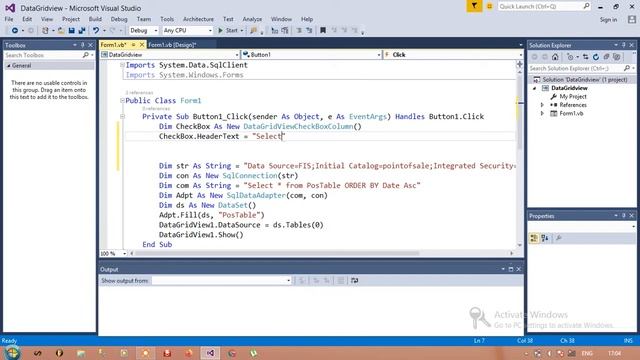640x360 pixels.
Task: Select the My Project item in Solution Explorer
Action: pos(573,97)
